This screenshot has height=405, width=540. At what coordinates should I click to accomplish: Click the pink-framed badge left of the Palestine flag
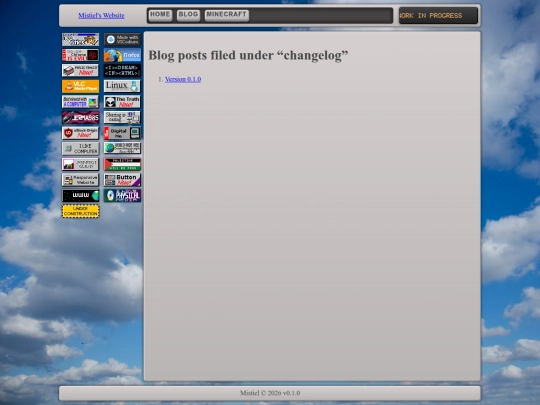(81, 164)
